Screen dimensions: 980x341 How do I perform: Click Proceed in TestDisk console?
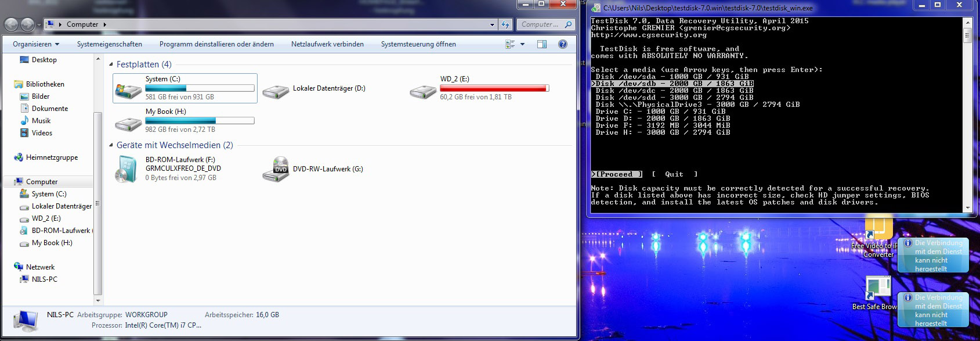tap(617, 174)
